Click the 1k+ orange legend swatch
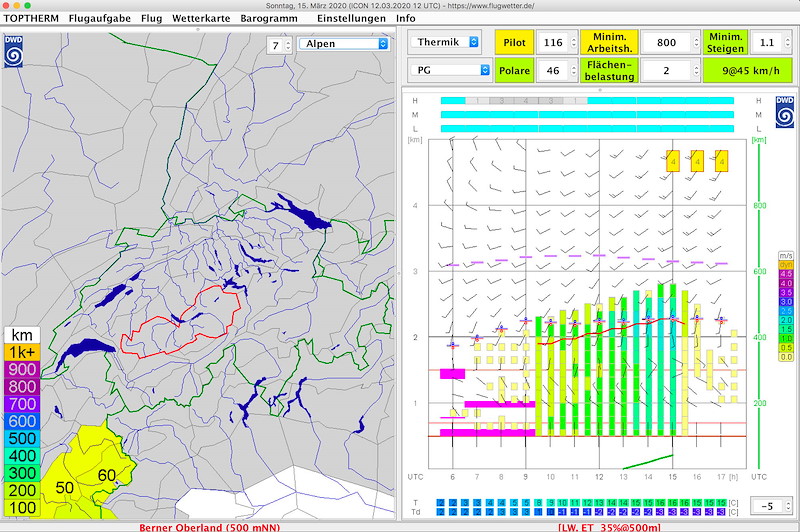 pos(22,352)
